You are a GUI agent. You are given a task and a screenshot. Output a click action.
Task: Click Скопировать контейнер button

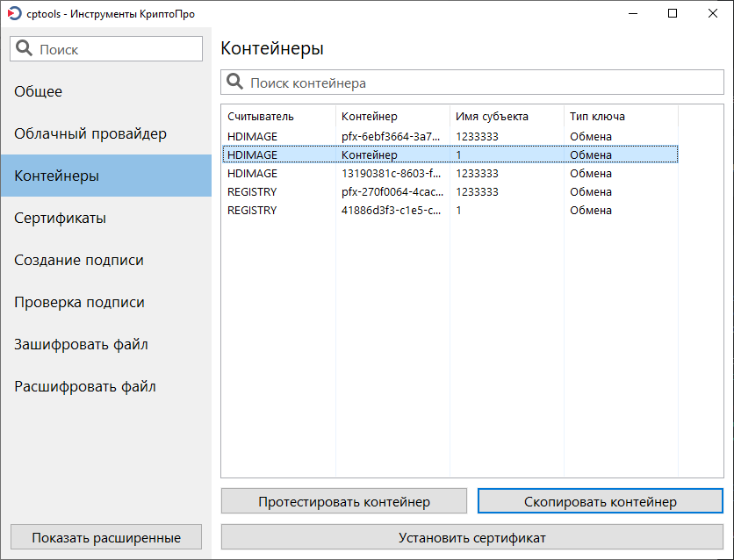tap(601, 501)
